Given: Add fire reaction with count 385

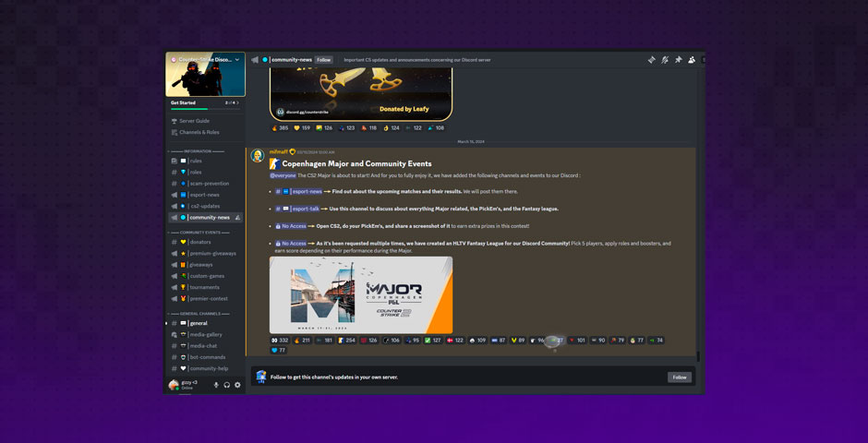Looking at the screenshot, I should [280, 127].
